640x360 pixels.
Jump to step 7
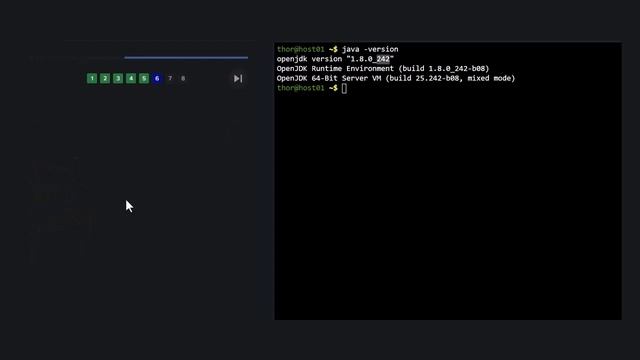(170, 78)
